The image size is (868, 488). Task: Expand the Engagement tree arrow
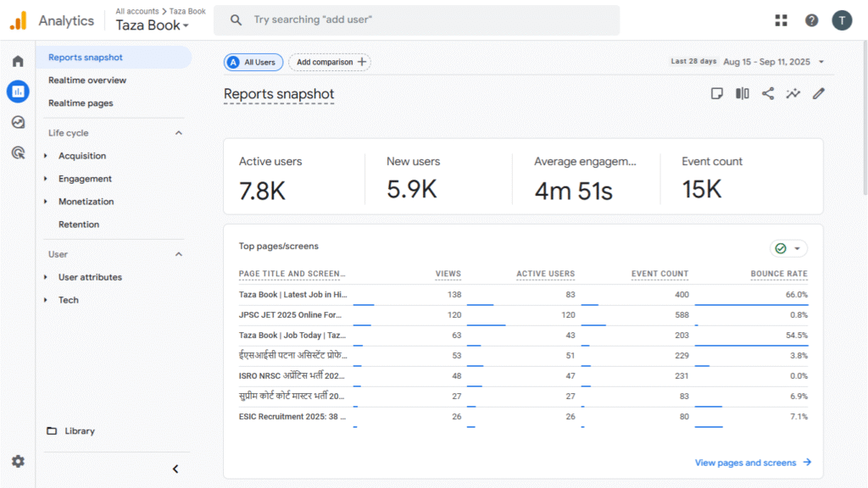46,179
